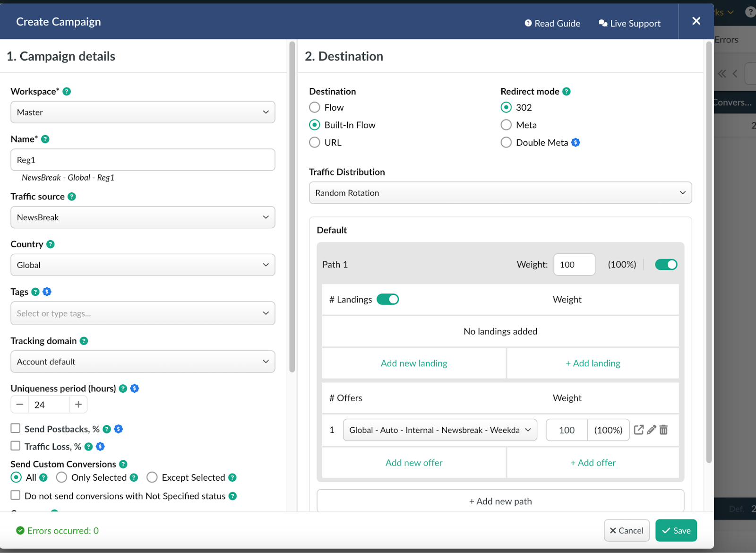
Task: Delete the offer with trash icon
Action: click(x=664, y=430)
